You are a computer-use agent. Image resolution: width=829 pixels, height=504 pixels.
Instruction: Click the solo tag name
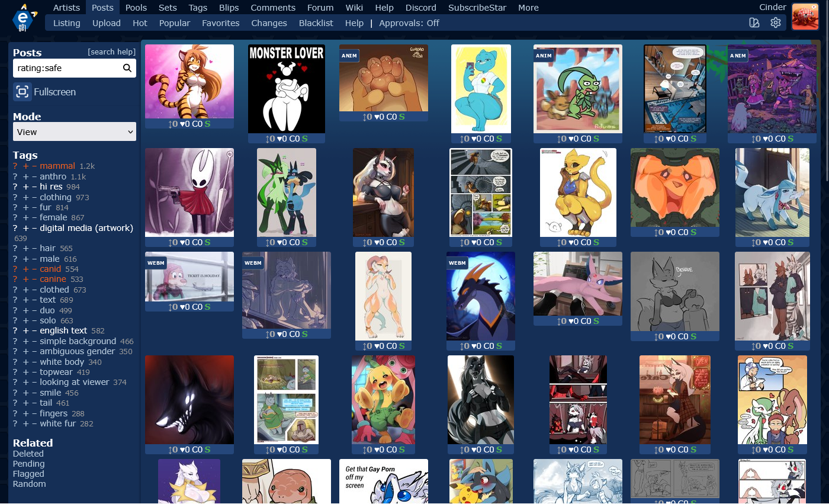[x=47, y=320]
